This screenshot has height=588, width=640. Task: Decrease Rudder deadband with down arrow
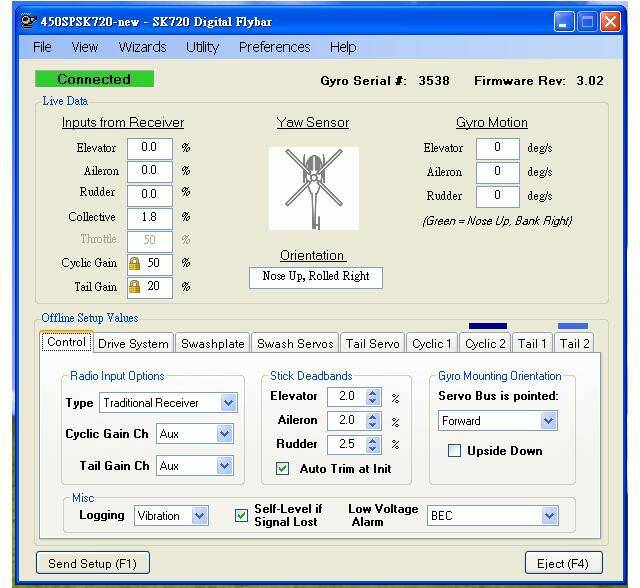pyautogui.click(x=372, y=448)
